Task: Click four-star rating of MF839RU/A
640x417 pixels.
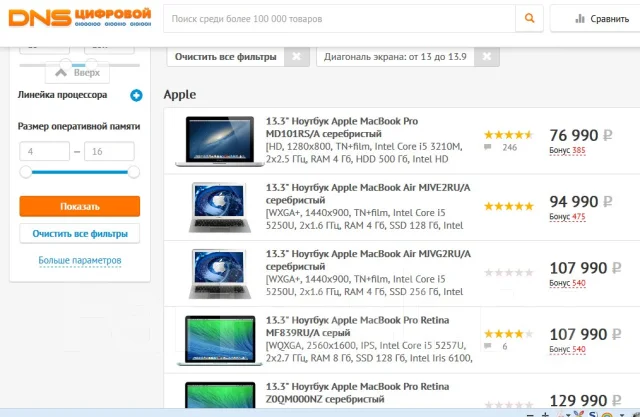Action: coord(509,334)
